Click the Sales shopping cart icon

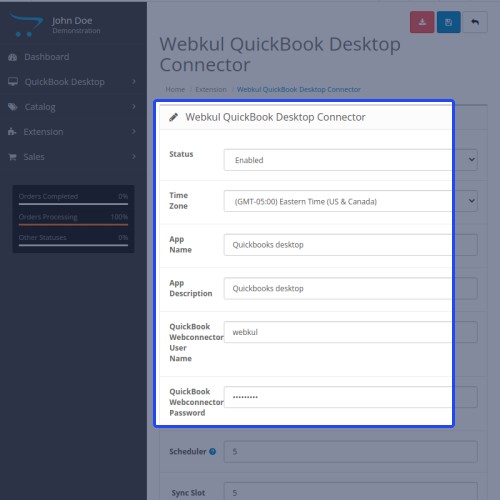point(12,157)
